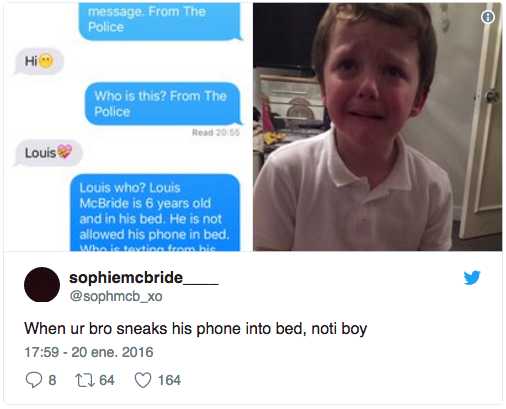Click the face emoji beside Hi
506x409 pixels.
pos(46,61)
